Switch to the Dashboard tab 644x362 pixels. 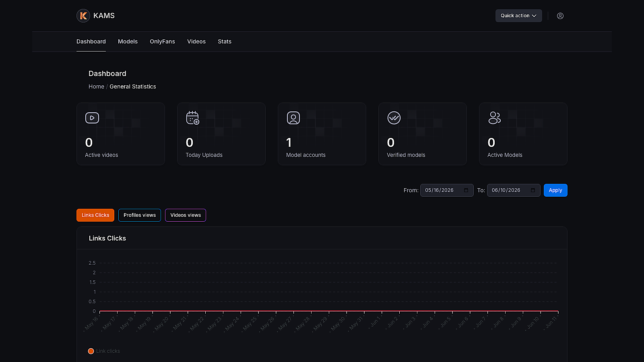coord(91,41)
